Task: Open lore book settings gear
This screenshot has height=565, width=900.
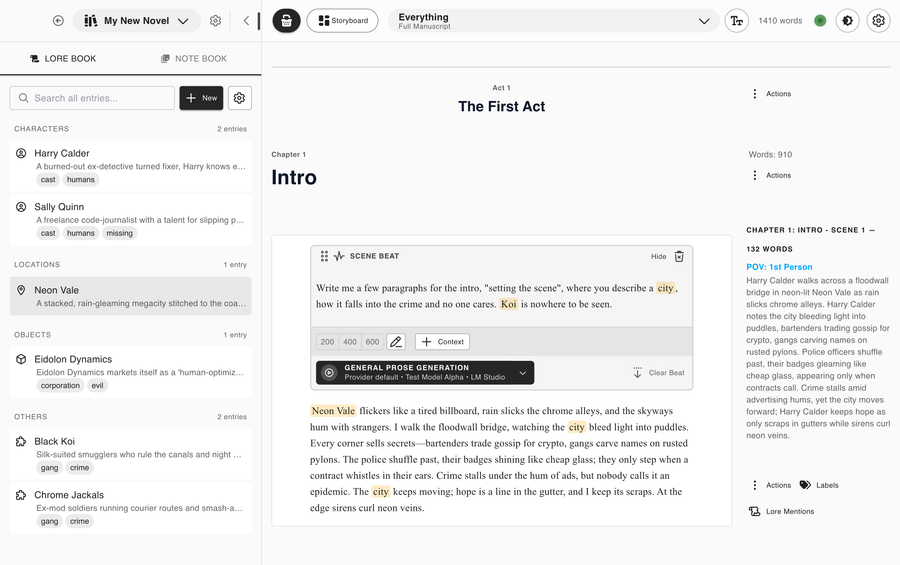Action: point(239,98)
